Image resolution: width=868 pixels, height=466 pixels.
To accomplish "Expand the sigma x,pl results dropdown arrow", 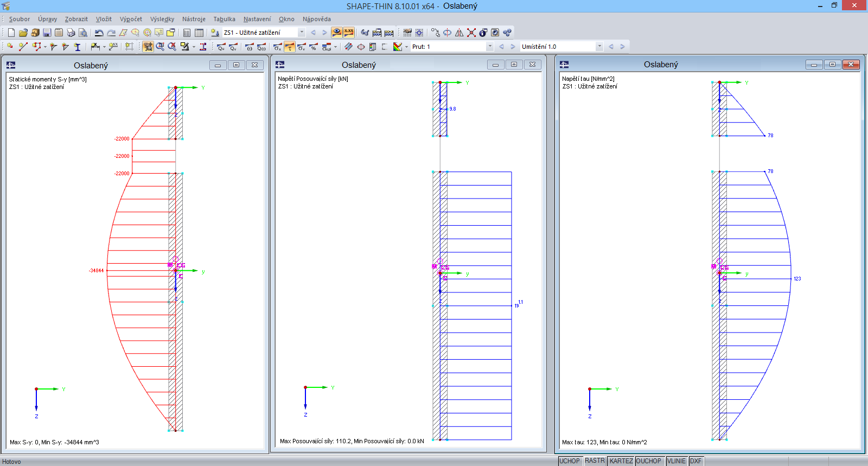I will point(335,47).
